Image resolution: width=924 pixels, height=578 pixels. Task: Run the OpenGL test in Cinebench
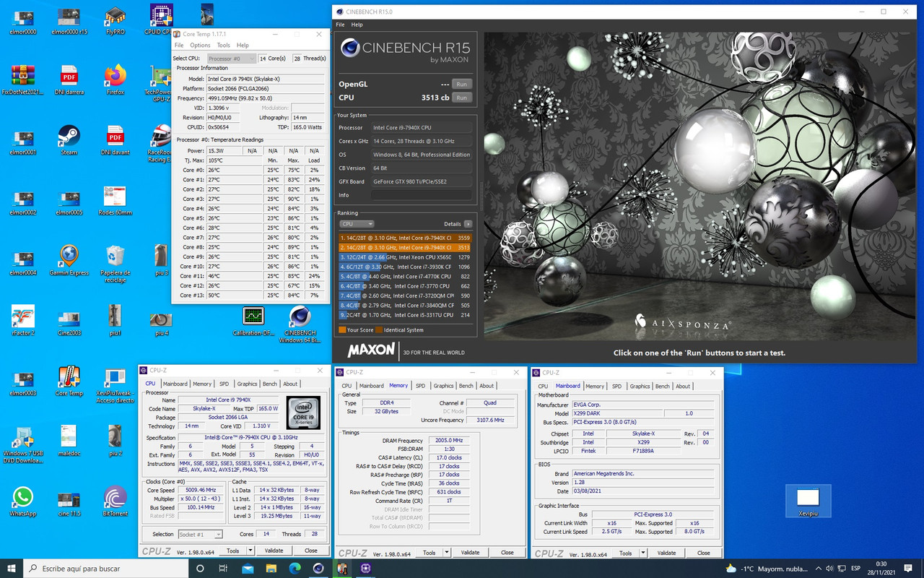tap(461, 84)
